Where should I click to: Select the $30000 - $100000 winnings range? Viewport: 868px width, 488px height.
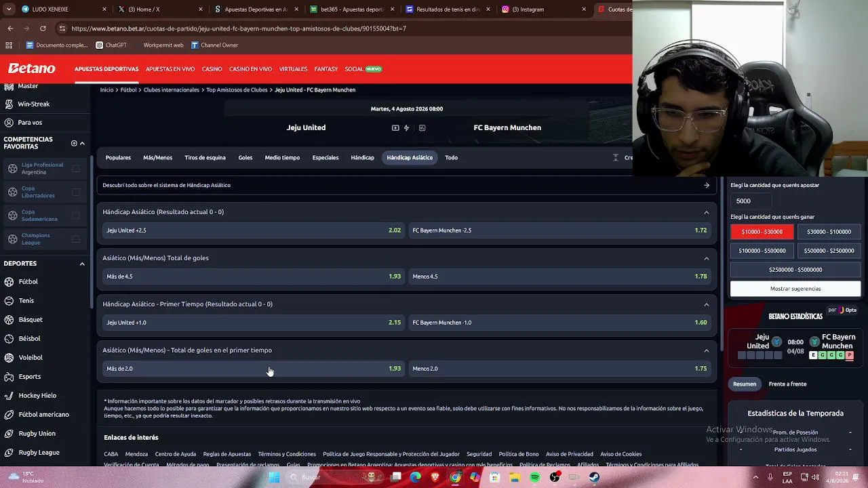(x=829, y=232)
